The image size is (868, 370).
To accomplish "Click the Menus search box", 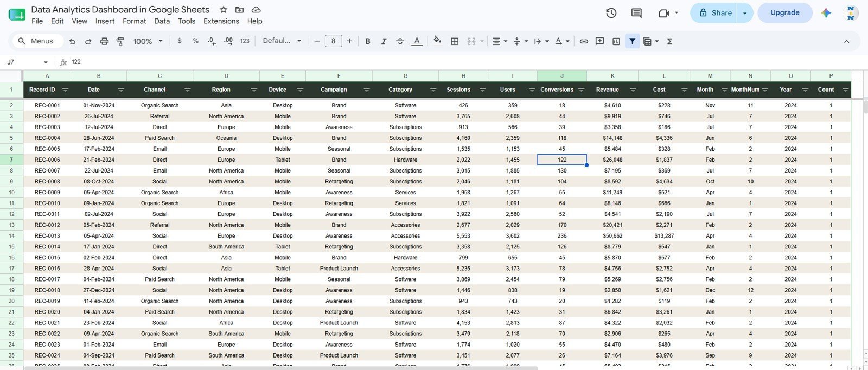I will tap(37, 41).
